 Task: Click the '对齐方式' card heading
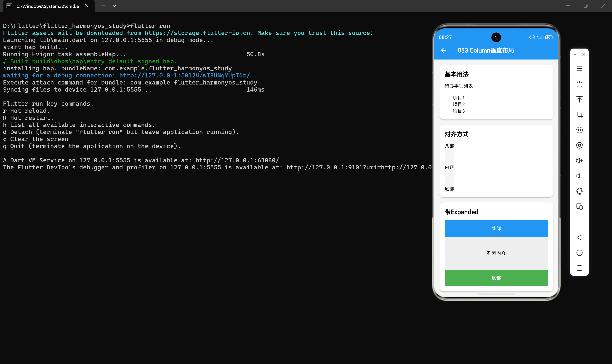457,134
